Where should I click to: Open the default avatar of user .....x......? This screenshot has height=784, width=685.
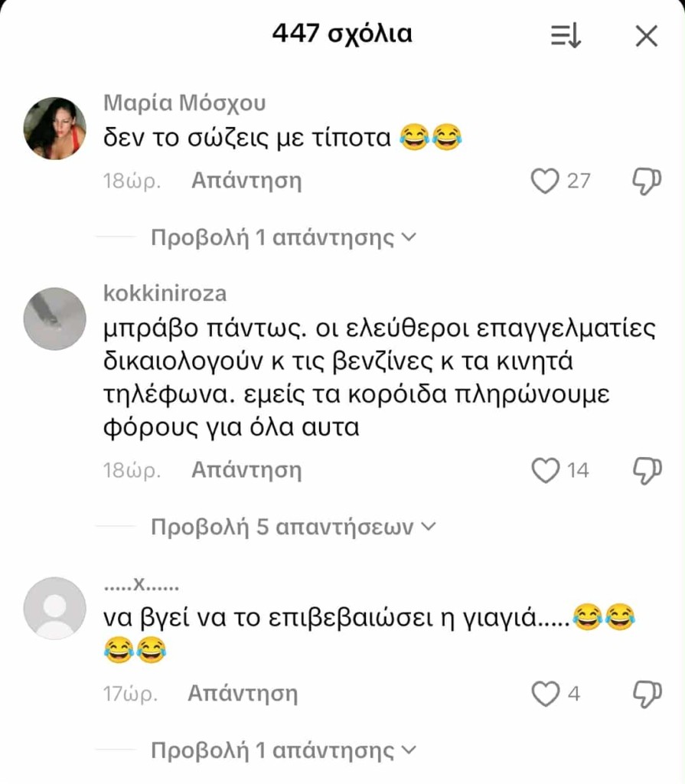pyautogui.click(x=55, y=608)
